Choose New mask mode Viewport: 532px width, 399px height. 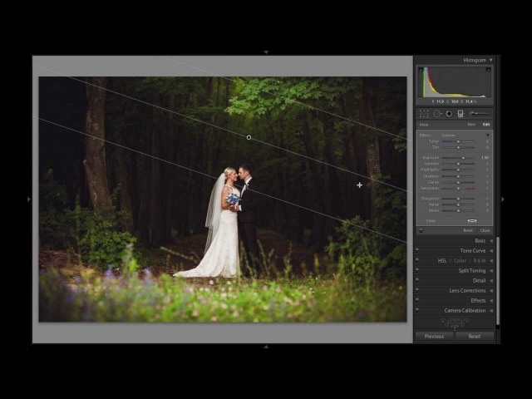click(471, 125)
